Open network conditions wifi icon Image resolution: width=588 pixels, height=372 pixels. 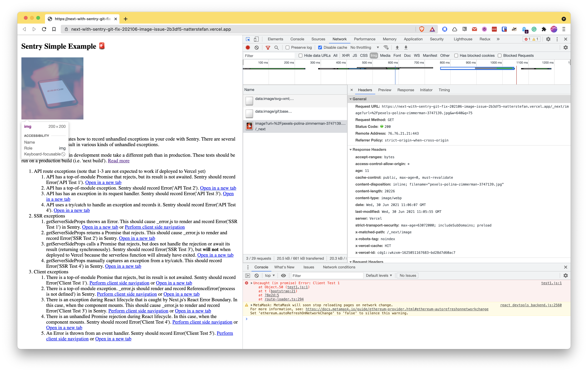pyautogui.click(x=386, y=47)
